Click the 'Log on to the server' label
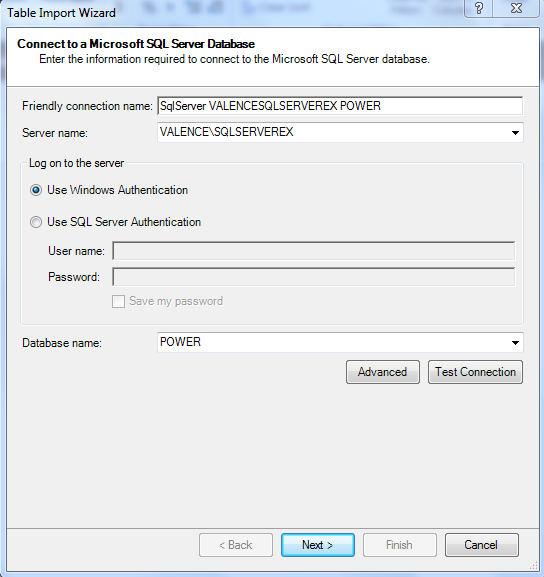The width and height of the screenshot is (544, 577). click(76, 163)
